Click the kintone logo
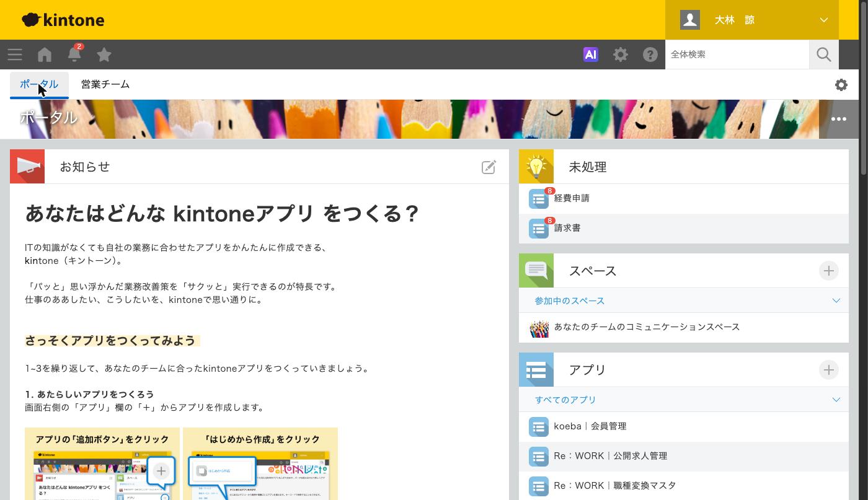Screen dimensions: 868x500 point(63,20)
